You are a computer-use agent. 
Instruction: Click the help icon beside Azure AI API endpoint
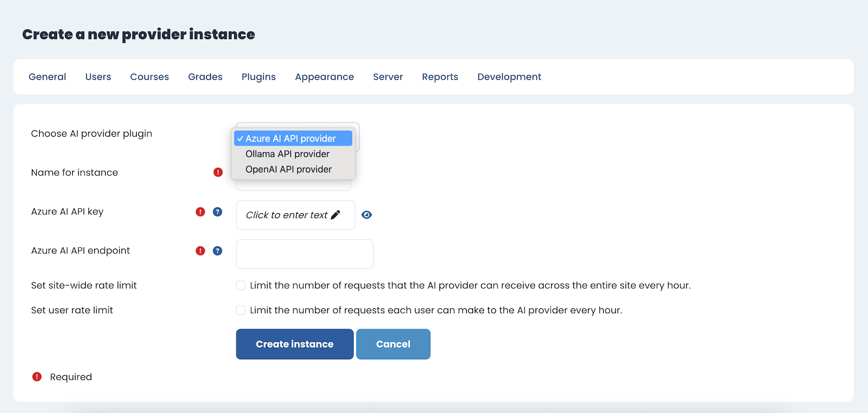coord(218,251)
